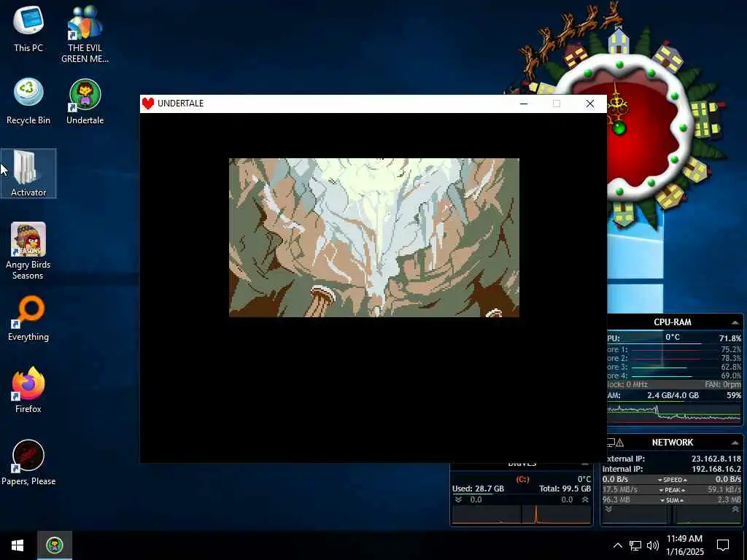Click Total: 99.5 GB text
The image size is (747, 560).
pos(565,489)
